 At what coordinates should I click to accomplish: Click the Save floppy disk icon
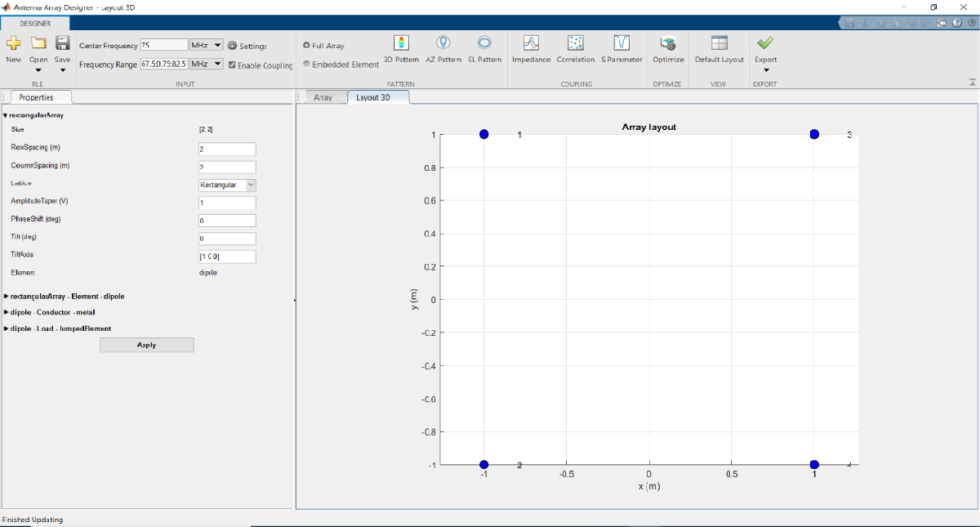pyautogui.click(x=63, y=42)
